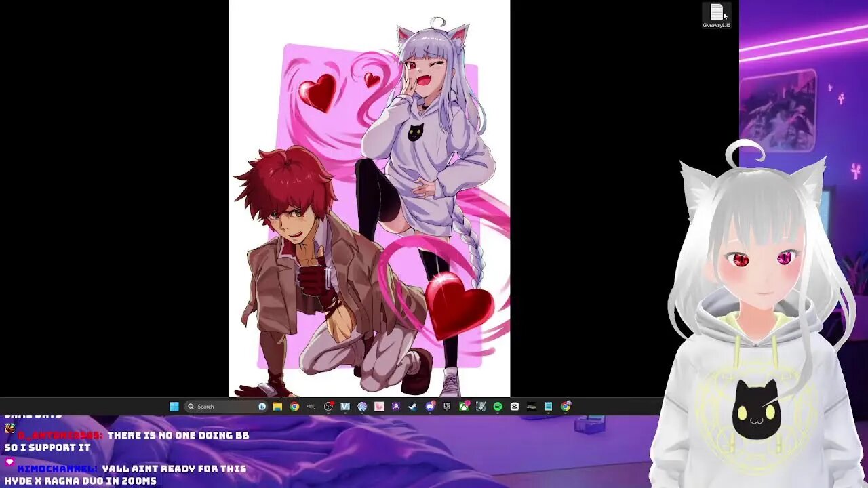Screen dimensions: 868x488
Task: Open the Xbox app on the taskbar
Action: [464, 407]
